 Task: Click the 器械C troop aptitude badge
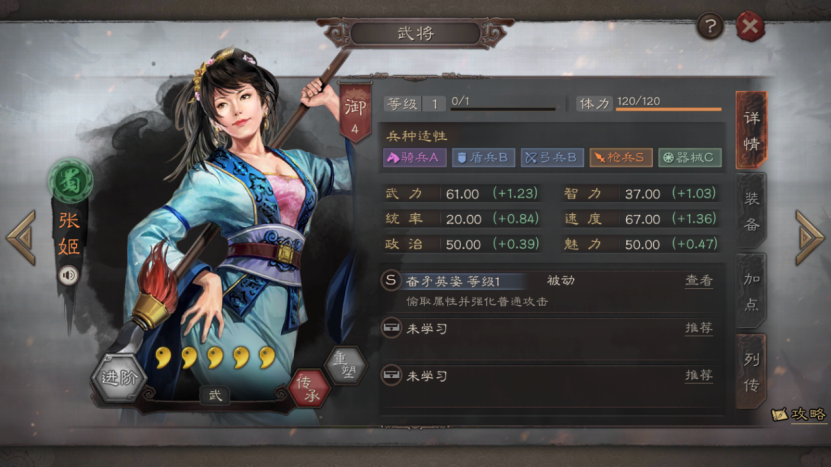(689, 157)
